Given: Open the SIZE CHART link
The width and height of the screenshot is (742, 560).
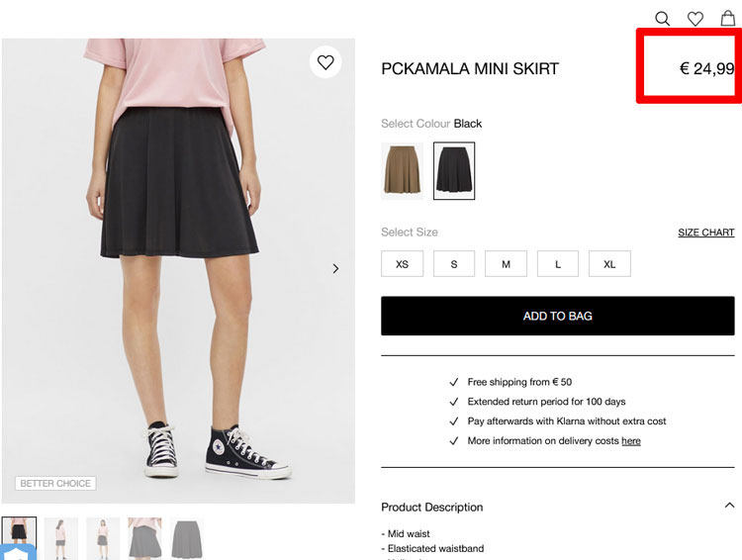Looking at the screenshot, I should click(705, 233).
